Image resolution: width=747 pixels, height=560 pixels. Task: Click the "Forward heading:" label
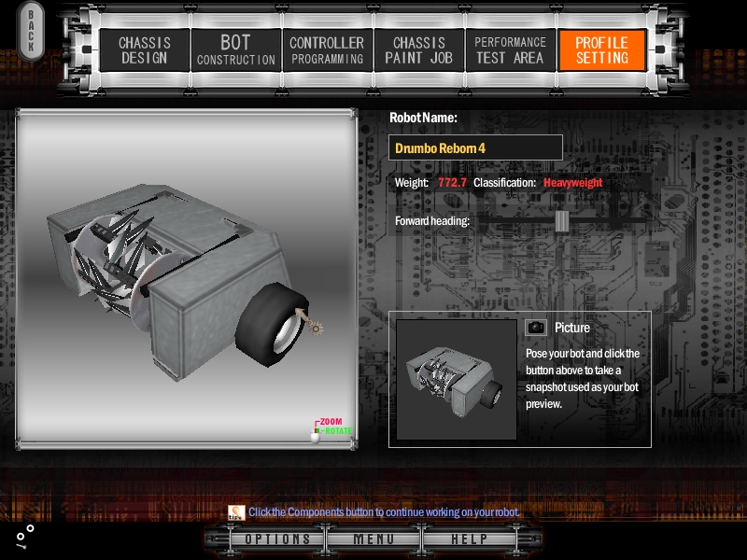(x=432, y=221)
